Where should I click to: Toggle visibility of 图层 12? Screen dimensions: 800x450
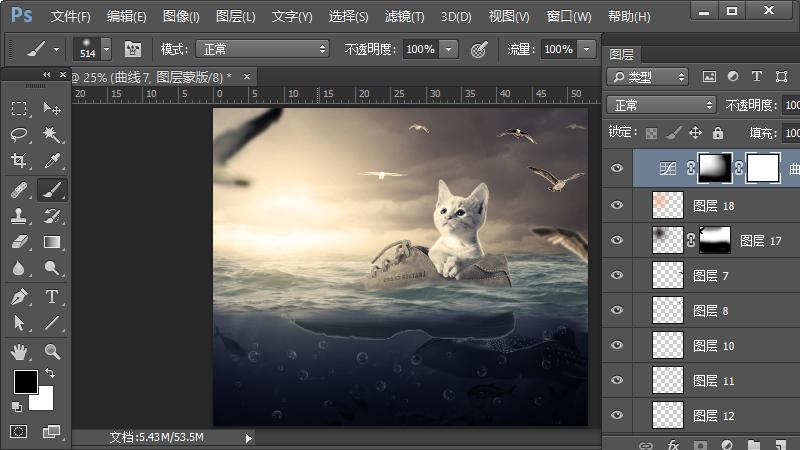pos(617,415)
